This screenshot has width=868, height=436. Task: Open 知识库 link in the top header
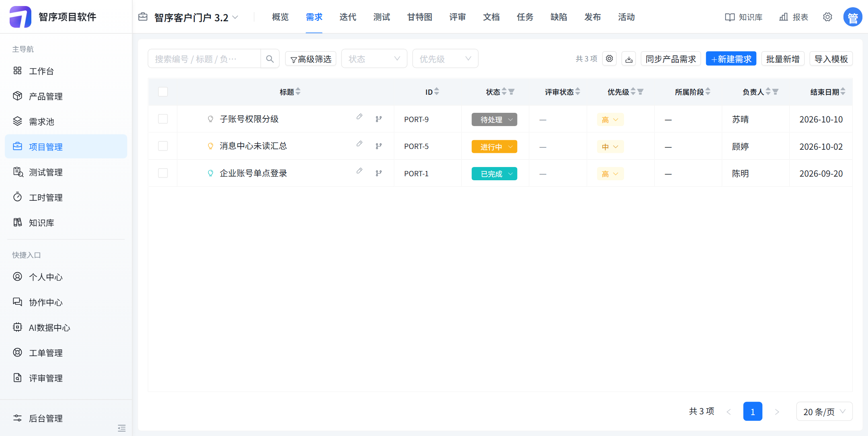tap(744, 17)
